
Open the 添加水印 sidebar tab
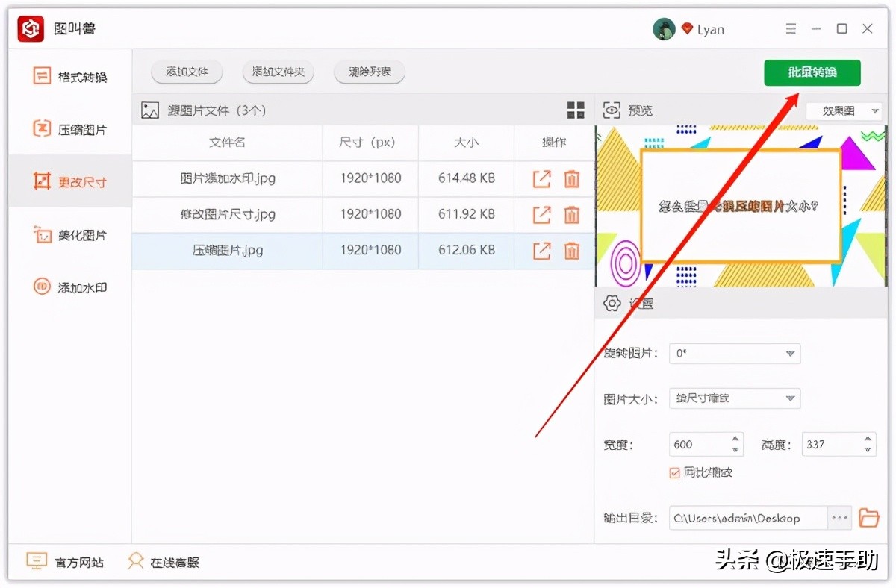(71, 287)
